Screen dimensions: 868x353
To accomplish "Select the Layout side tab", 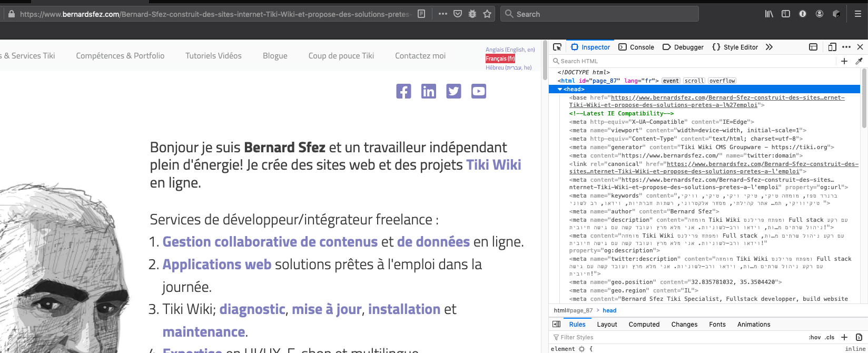I will pyautogui.click(x=607, y=325).
